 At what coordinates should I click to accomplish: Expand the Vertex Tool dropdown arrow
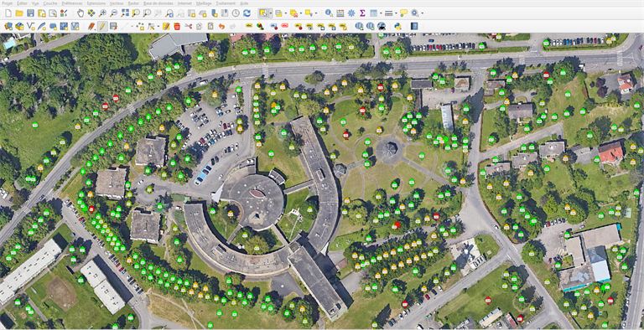coord(158,26)
